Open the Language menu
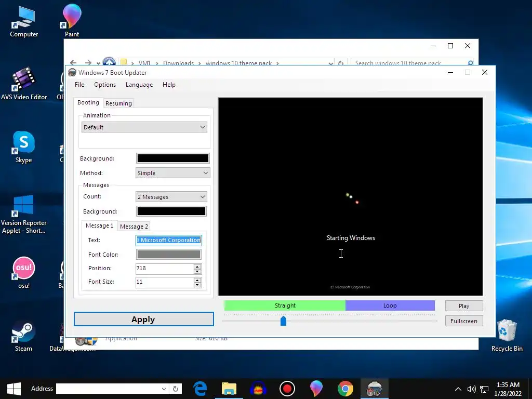Viewport: 532px width, 399px height. tap(139, 85)
